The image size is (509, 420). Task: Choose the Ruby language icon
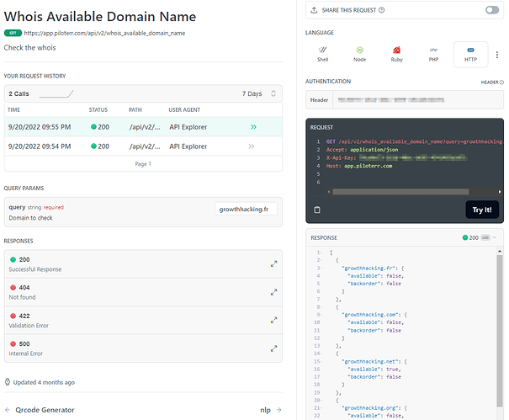(x=396, y=50)
